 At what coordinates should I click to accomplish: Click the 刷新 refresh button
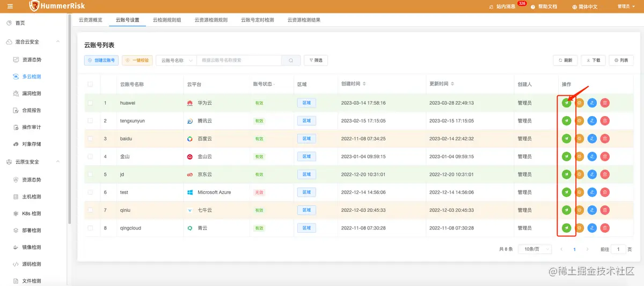[565, 60]
